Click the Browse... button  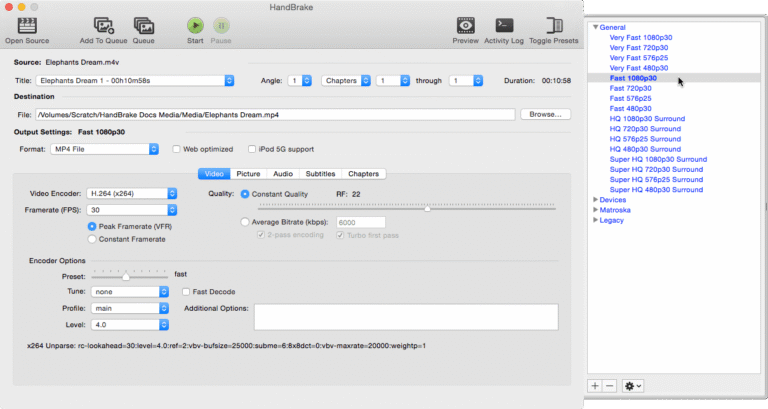tap(545, 114)
